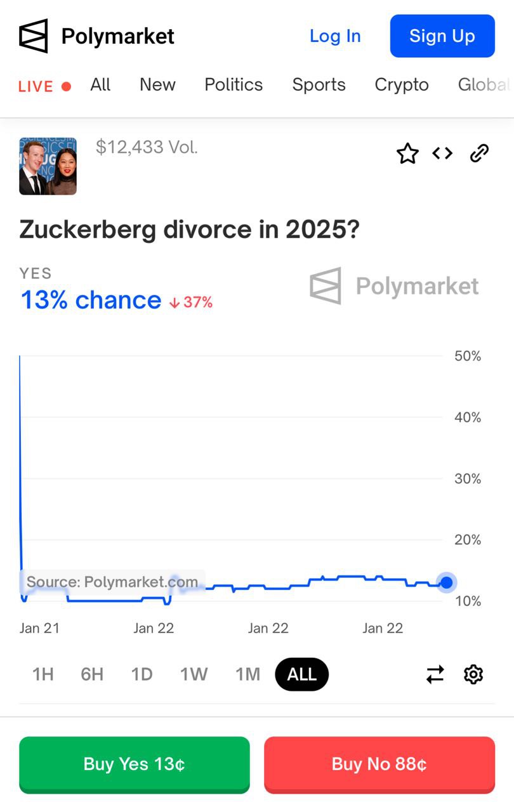Choose the 1M chart range
Screen dimensions: 514x812
pos(247,674)
